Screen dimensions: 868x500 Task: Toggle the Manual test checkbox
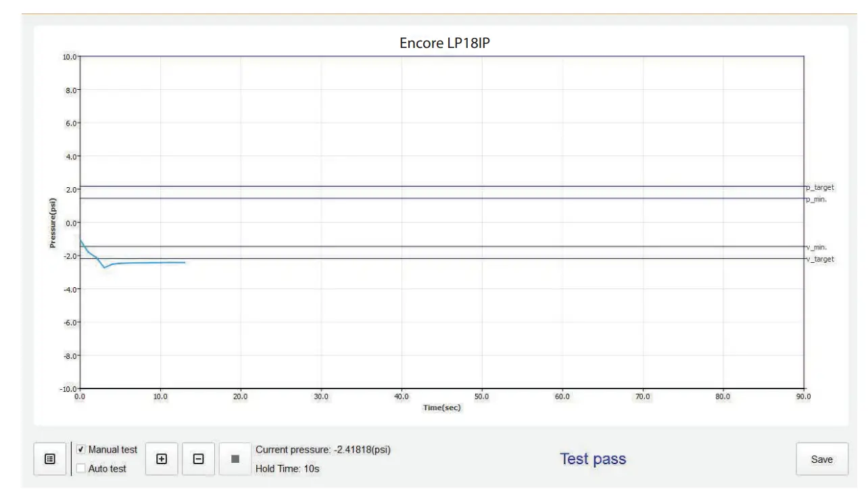pyautogui.click(x=81, y=449)
